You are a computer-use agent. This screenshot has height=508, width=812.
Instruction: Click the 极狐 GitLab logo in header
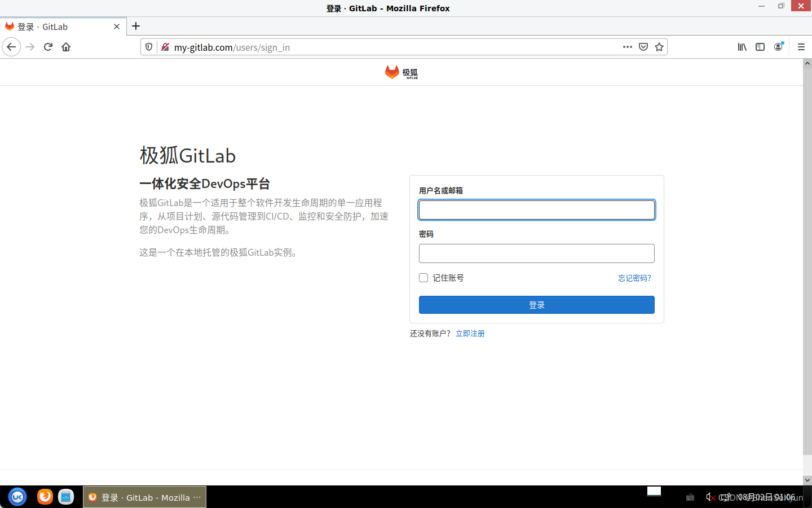[401, 72]
